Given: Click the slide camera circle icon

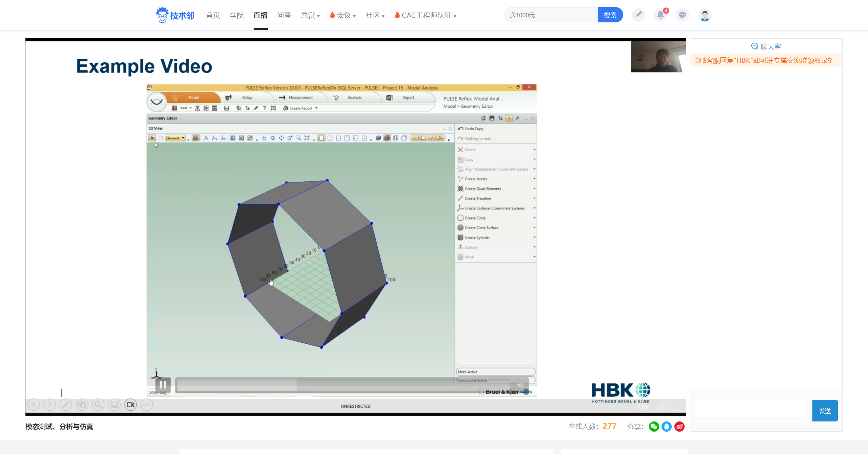Looking at the screenshot, I should point(131,404).
